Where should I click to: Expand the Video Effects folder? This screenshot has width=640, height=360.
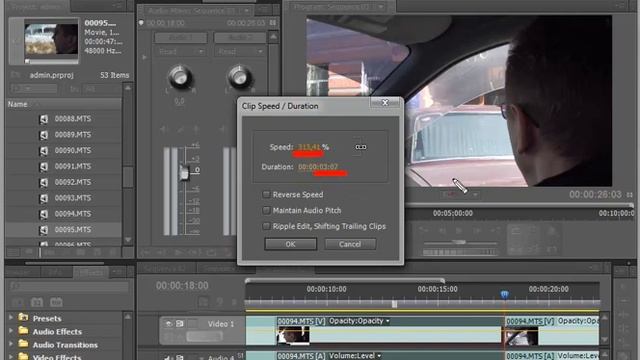coord(11,356)
